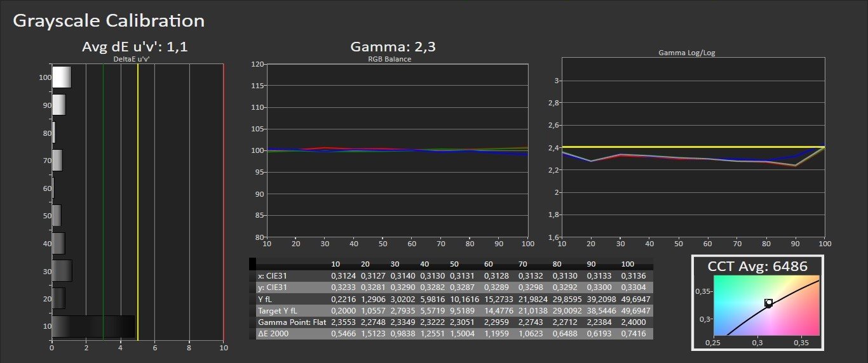Click the black swatch above the table rows
Viewport: 868px width, 363px height.
tap(253, 263)
